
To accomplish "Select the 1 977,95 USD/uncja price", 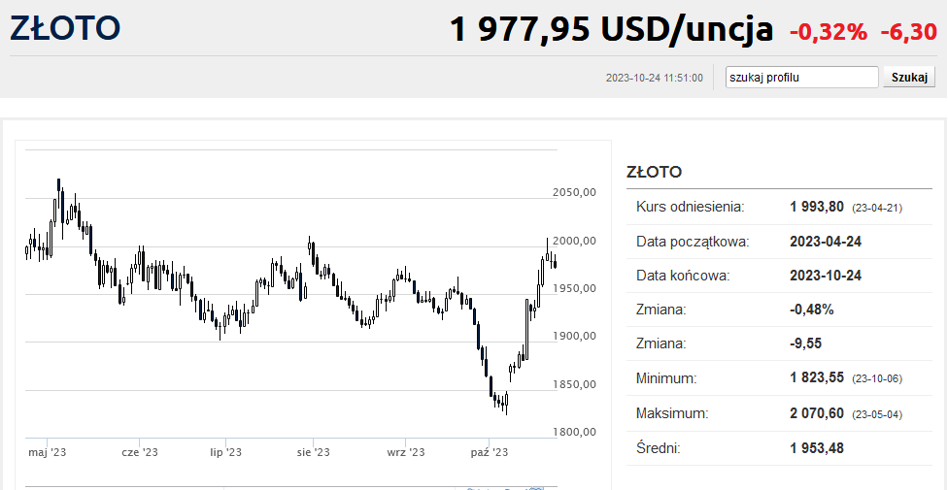I will coord(611,30).
